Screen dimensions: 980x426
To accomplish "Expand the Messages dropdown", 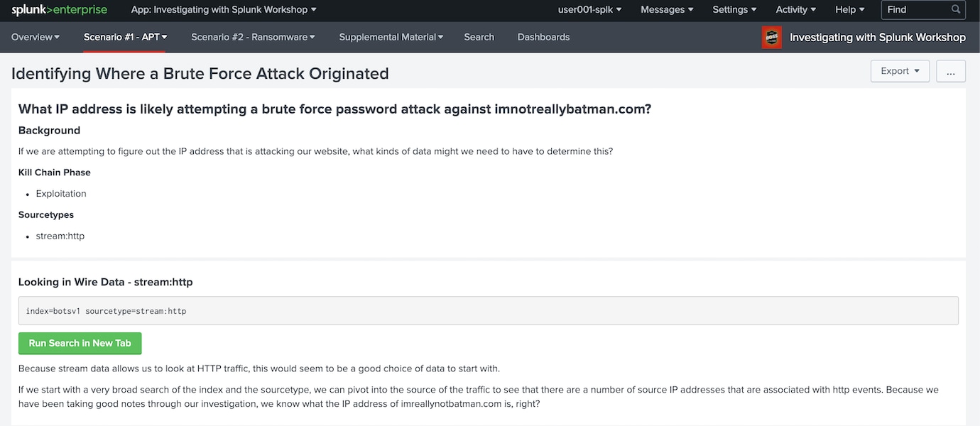I will click(x=668, y=10).
